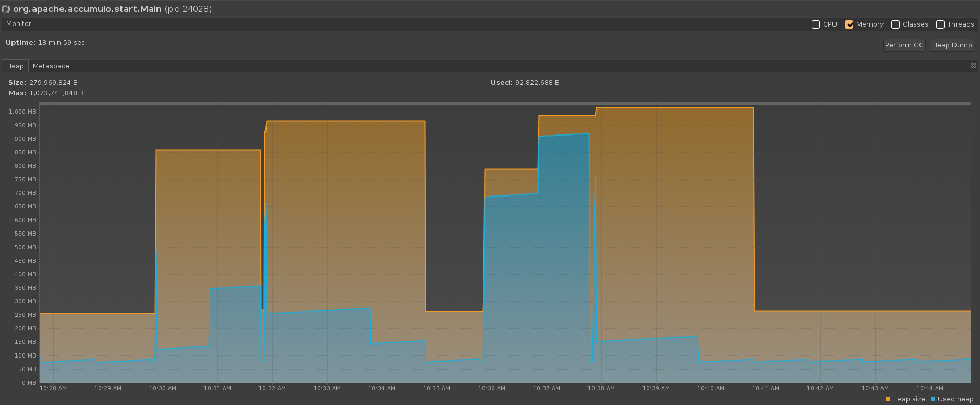Screen dimensions: 980x405
Task: Click the Monitor section header
Action: click(x=19, y=24)
